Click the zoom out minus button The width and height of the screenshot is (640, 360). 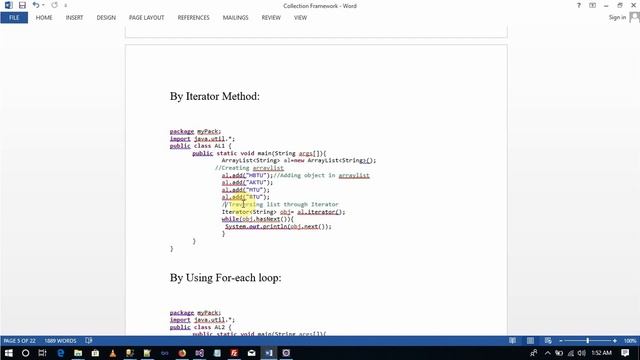pos(561,341)
